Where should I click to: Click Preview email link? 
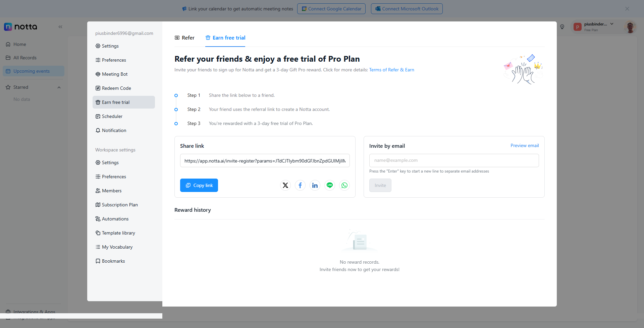pos(525,145)
